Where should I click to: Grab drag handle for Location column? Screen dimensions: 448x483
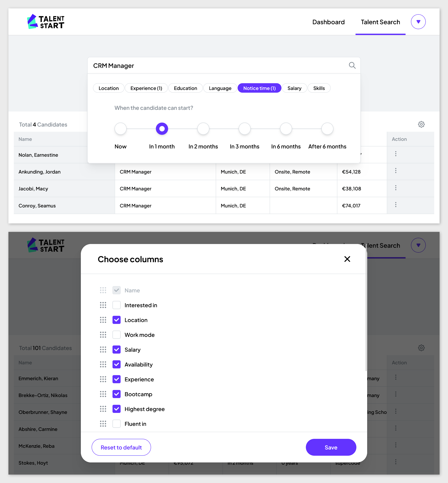[x=103, y=320]
